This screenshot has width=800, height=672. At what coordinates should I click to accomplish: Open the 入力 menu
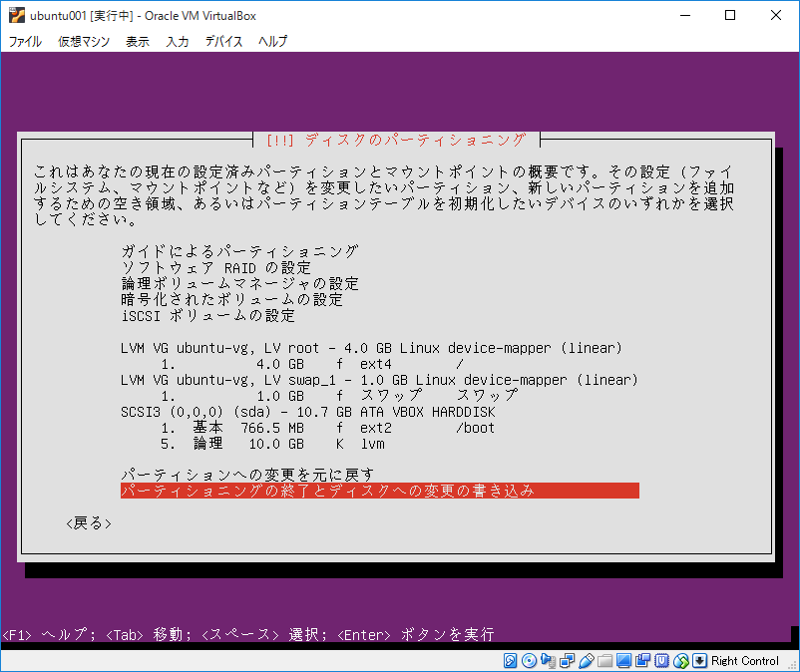[177, 41]
